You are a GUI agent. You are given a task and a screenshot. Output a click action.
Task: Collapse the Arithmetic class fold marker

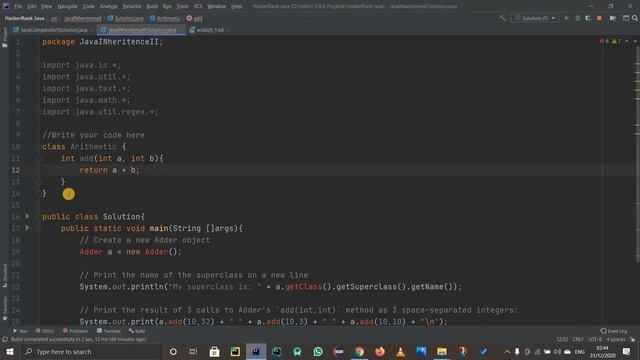click(39, 147)
